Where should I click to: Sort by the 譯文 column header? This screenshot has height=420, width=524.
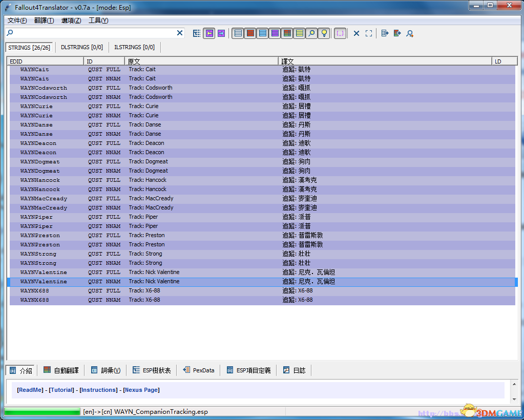[x=385, y=61]
